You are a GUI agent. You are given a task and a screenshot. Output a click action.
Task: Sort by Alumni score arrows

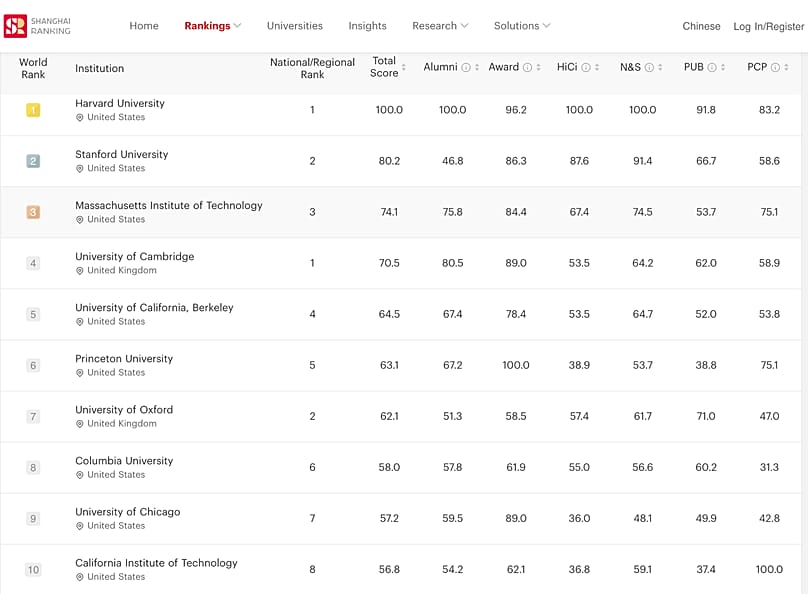477,67
